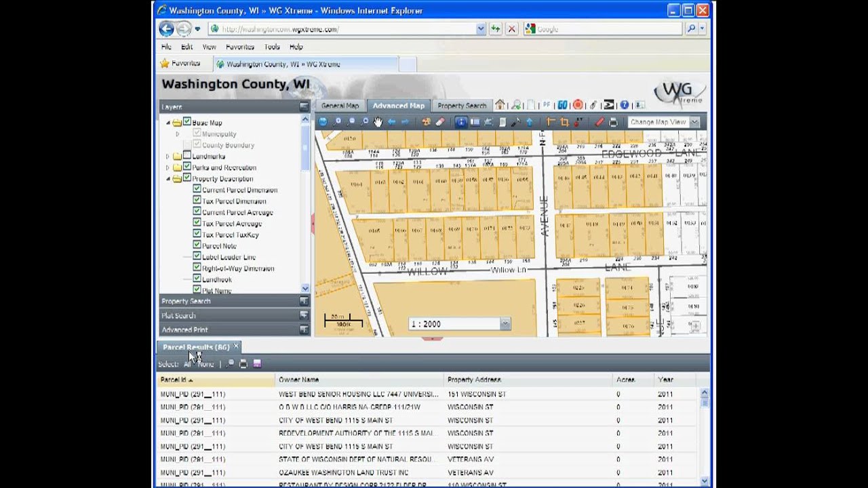Go to next map extent arrow
The width and height of the screenshot is (868, 488).
tap(405, 122)
